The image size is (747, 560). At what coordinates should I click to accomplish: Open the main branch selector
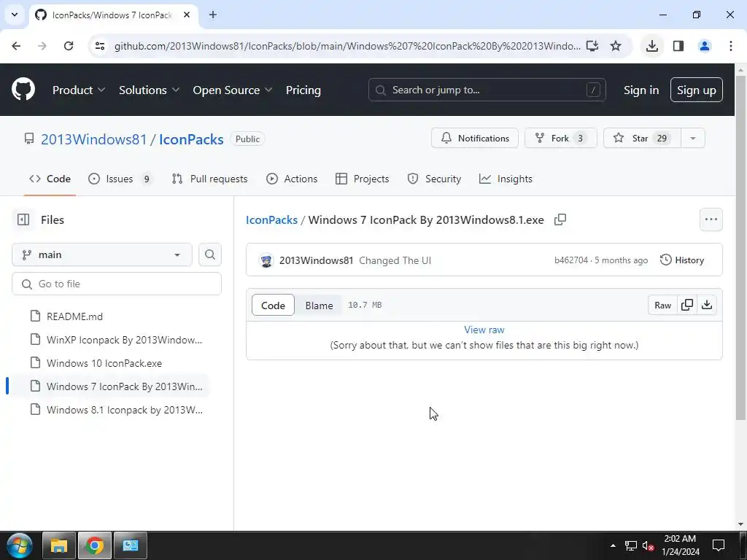102,254
